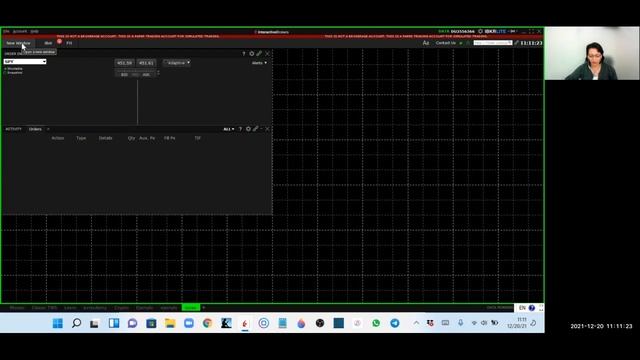Close the Order Entry panel
Viewport: 640px width, 360px height.
click(x=267, y=53)
